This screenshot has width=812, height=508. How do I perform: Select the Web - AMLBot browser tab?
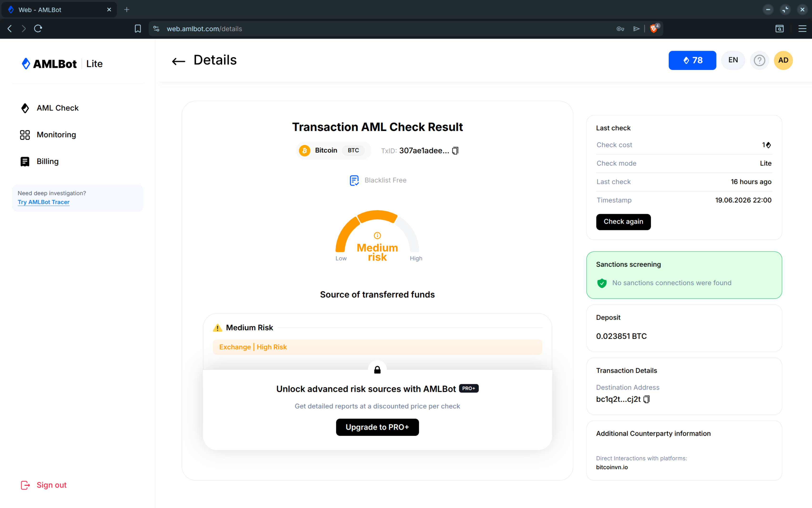coord(59,10)
